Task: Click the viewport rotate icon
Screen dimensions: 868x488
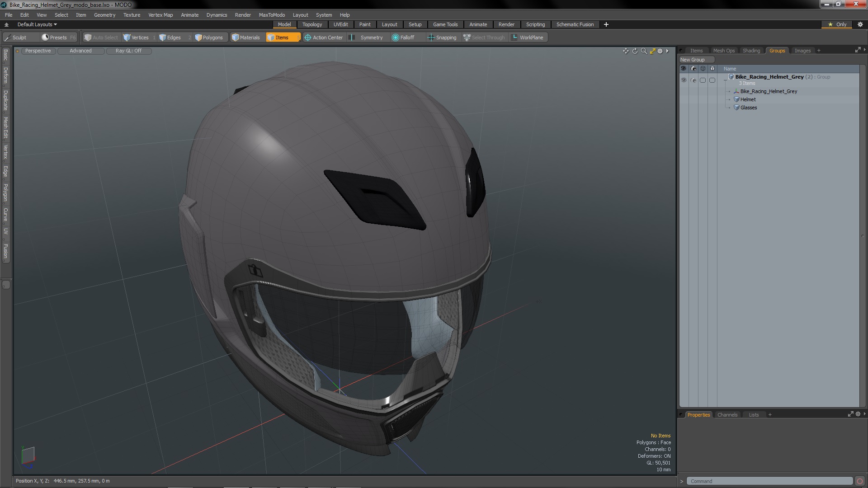Action: pyautogui.click(x=635, y=51)
